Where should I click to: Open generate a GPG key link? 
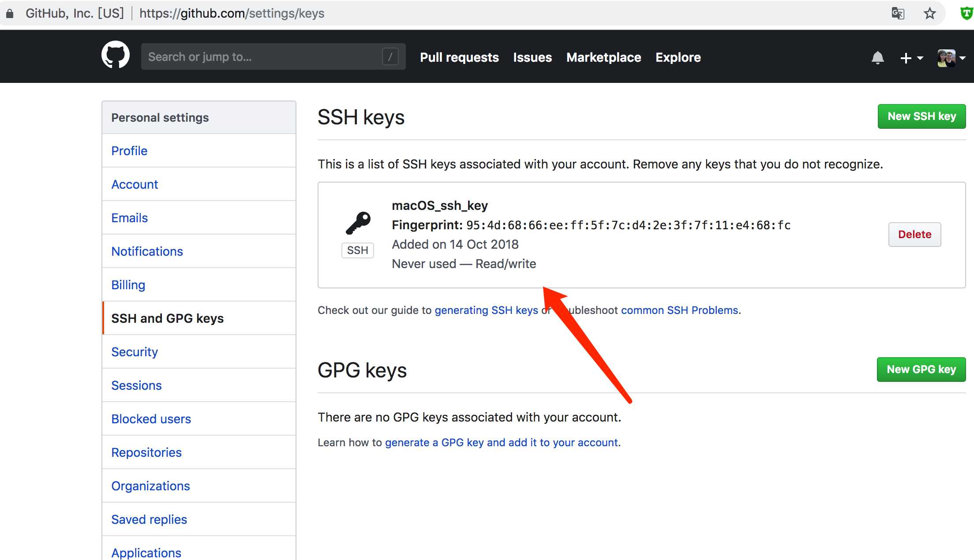point(502,443)
